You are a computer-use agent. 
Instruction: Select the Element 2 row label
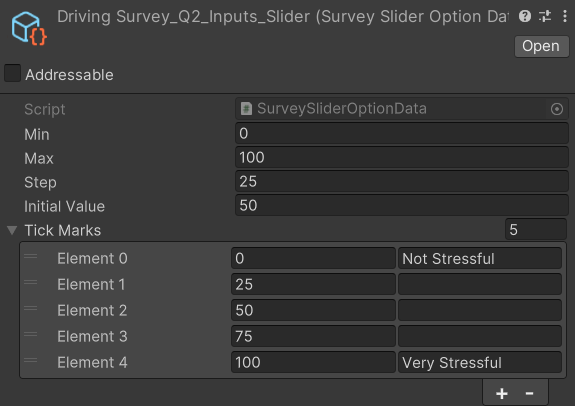(x=92, y=311)
